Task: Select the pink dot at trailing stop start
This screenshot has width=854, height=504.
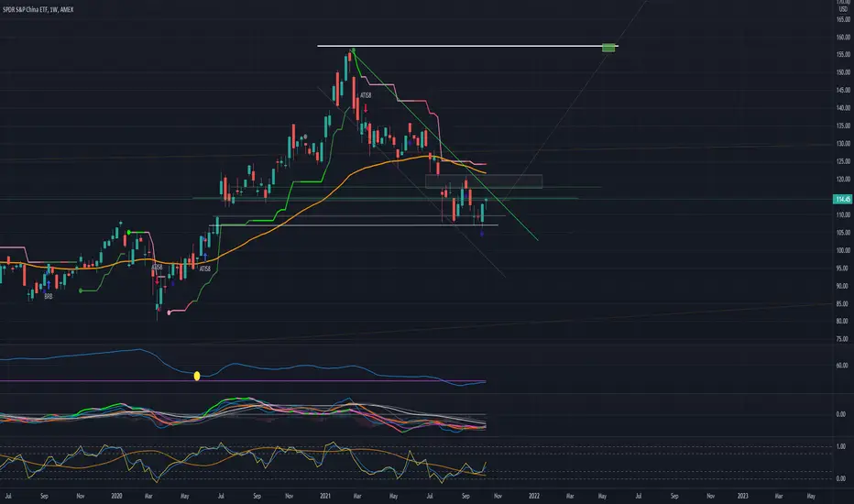Action: point(169,312)
